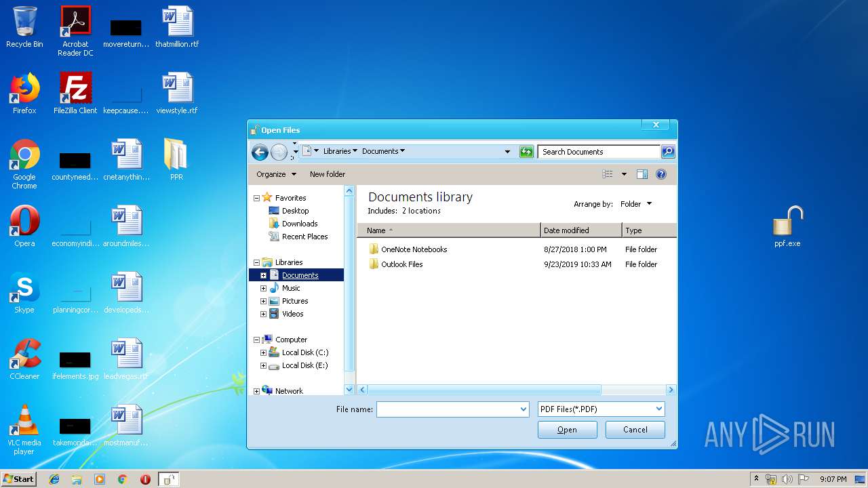Open the Organize menu

[276, 174]
